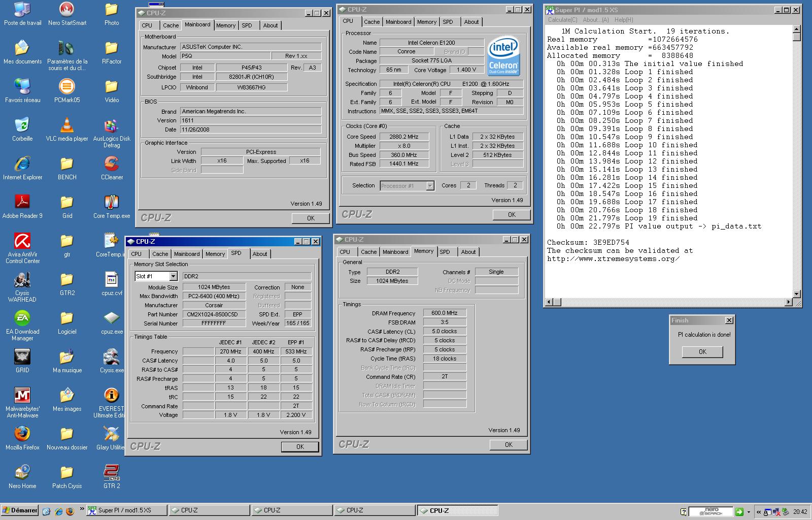This screenshot has width=812, height=520.
Task: Launch Malwarebytes' Anti-Malware icon
Action: pos(22,403)
